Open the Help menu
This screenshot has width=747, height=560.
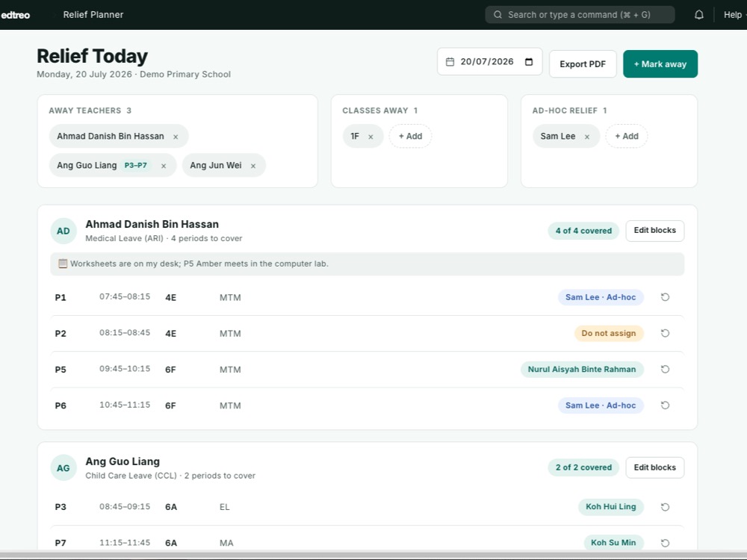[733, 15]
